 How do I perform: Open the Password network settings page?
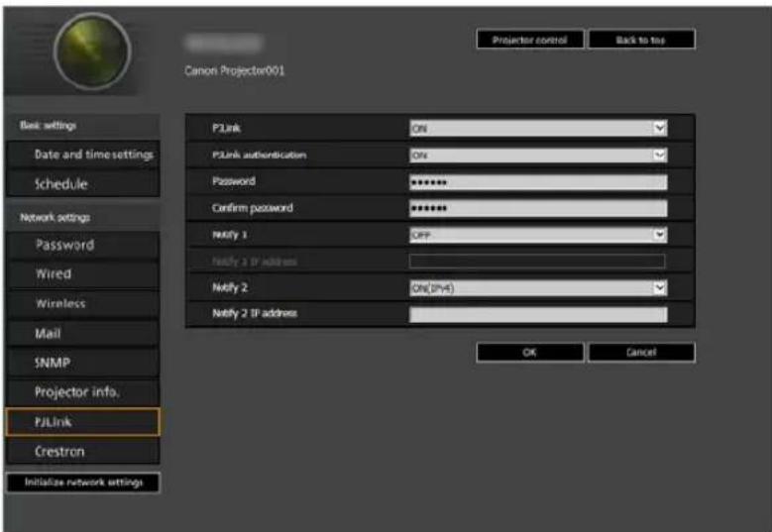(x=83, y=245)
